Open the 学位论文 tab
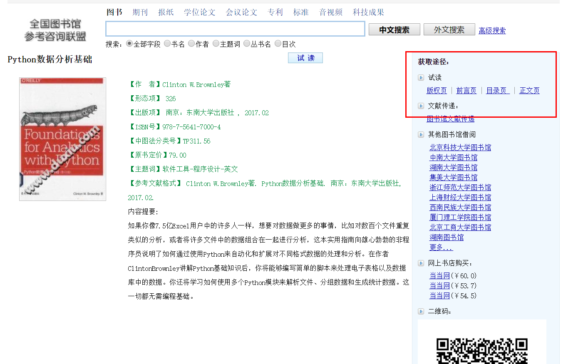The height and width of the screenshot is (364, 588). [x=200, y=12]
